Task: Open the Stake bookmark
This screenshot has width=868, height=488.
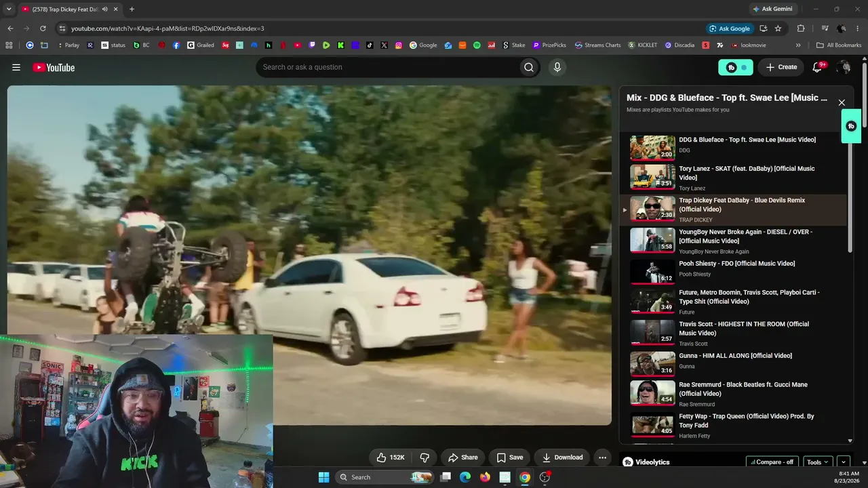Action: pyautogui.click(x=513, y=45)
